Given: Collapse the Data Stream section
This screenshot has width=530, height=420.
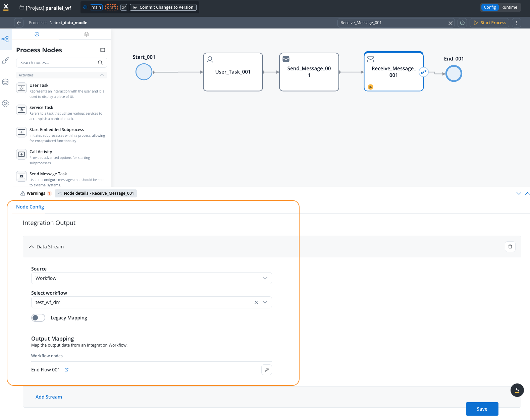Looking at the screenshot, I should point(31,247).
